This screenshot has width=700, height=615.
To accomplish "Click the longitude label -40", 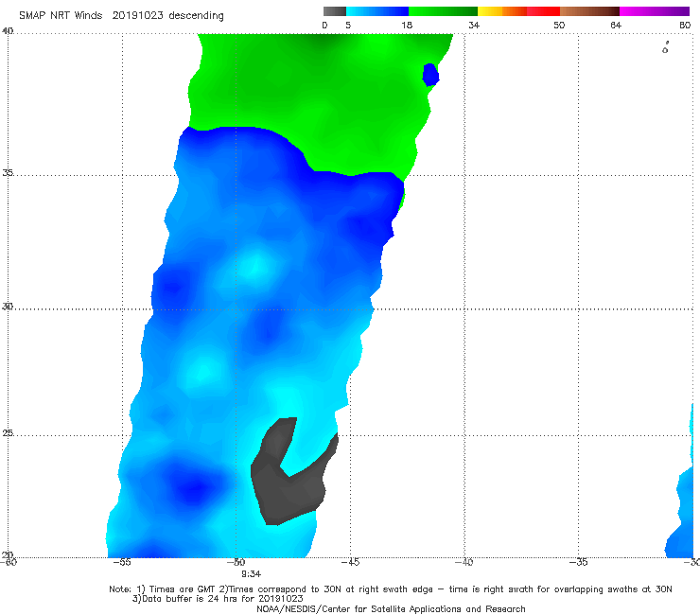I will tap(464, 562).
